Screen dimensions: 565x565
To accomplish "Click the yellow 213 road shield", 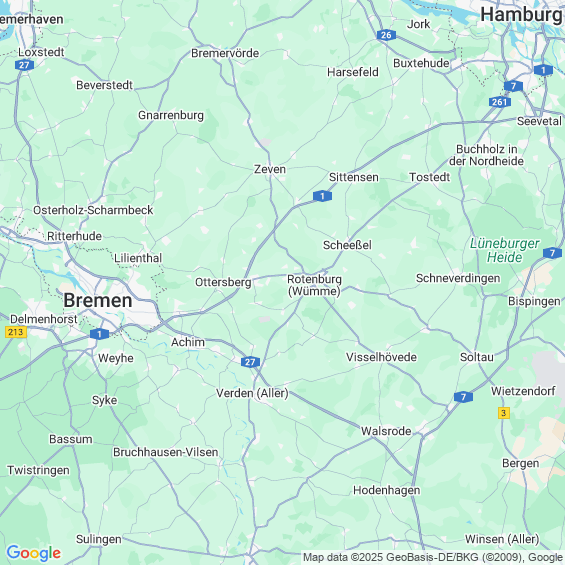I will click(16, 332).
